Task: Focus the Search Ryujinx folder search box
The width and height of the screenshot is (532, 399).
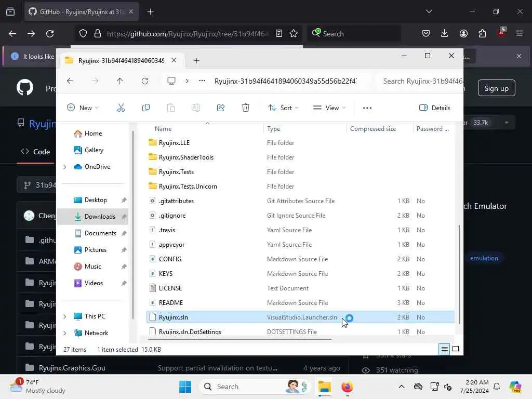Action: point(420,81)
